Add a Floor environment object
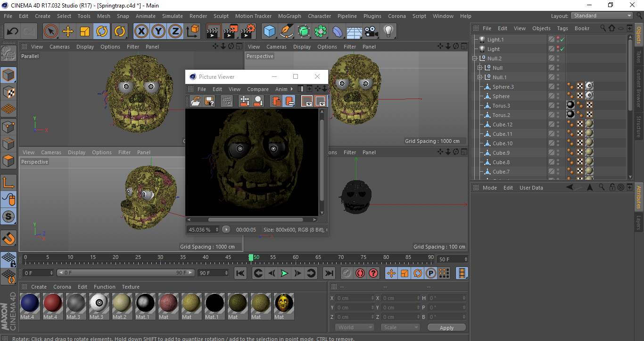 coord(354,32)
